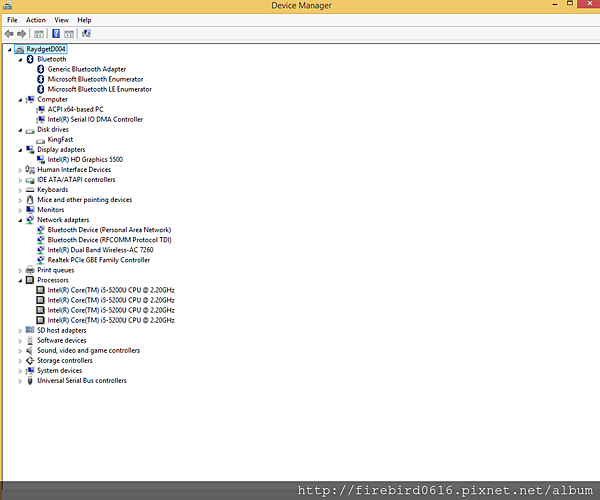Screen dimensions: 600x500
Task: Click the Universal Serial Bus controllers icon
Action: [x=30, y=381]
